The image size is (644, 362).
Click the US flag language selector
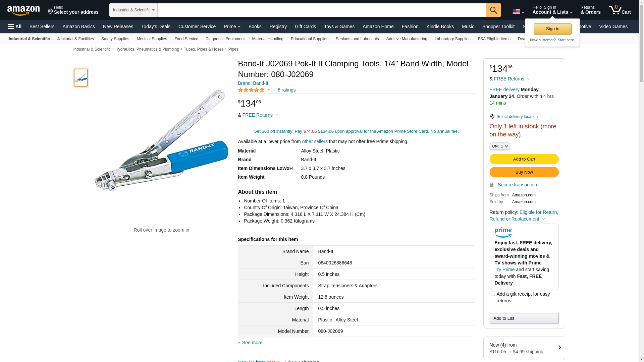click(518, 12)
